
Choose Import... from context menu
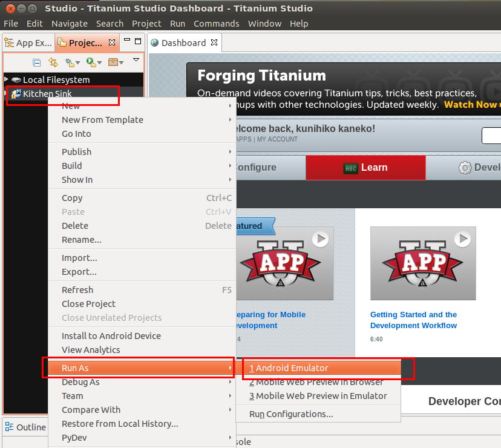pos(142,258)
